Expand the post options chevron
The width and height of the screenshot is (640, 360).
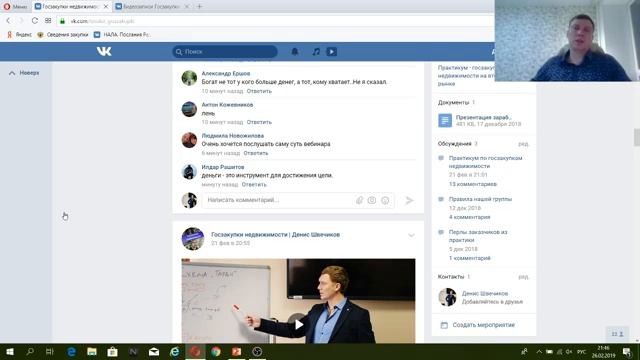click(411, 235)
